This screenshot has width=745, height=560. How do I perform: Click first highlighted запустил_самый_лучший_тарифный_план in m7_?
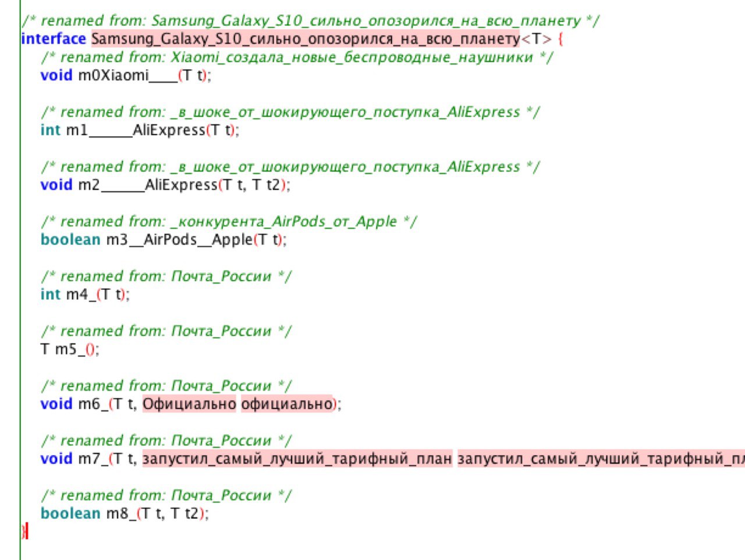point(297,459)
